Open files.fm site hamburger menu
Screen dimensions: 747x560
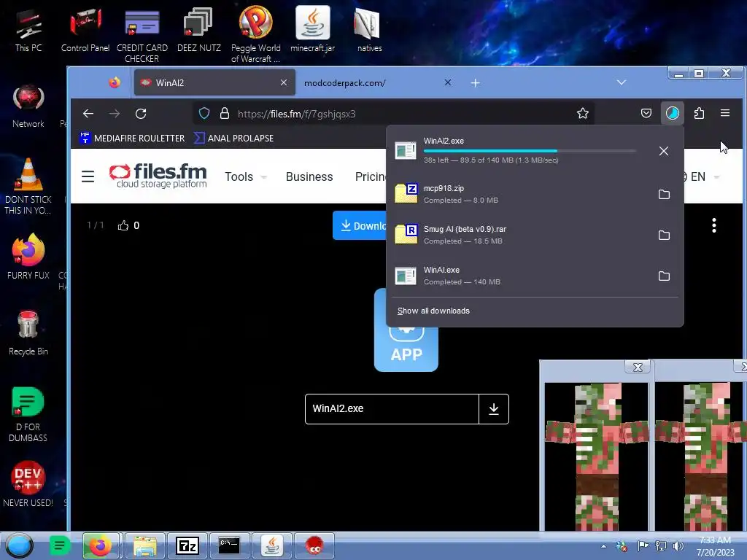(x=88, y=176)
